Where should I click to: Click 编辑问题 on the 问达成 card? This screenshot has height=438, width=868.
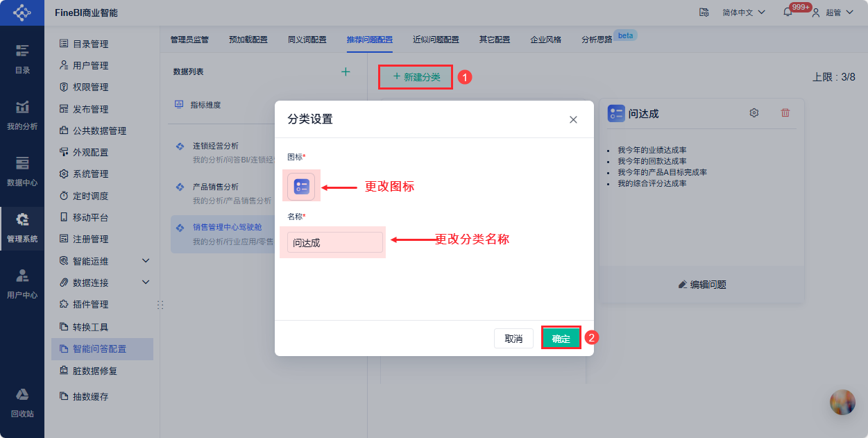pos(702,285)
